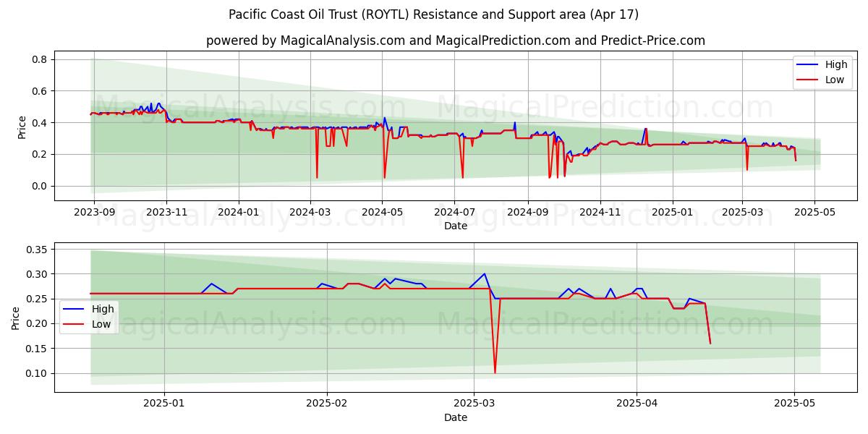Click '0.20' price tick on bottom chart
The image size is (868, 434).
[37, 324]
